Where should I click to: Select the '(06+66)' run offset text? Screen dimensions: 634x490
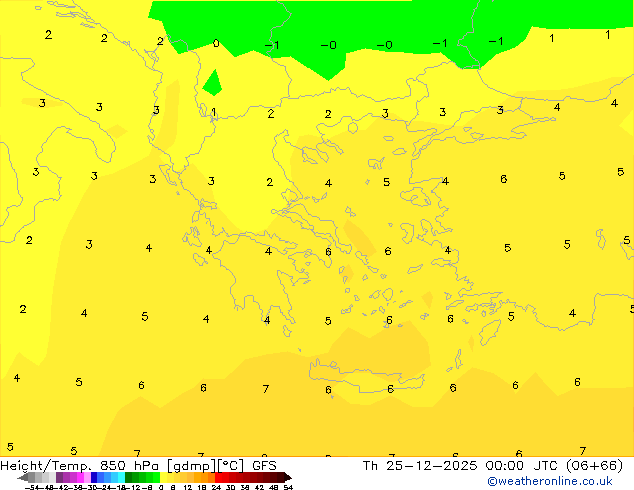point(595,466)
